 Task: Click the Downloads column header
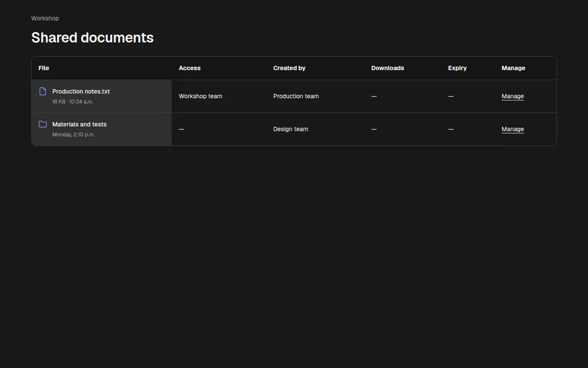click(x=388, y=68)
